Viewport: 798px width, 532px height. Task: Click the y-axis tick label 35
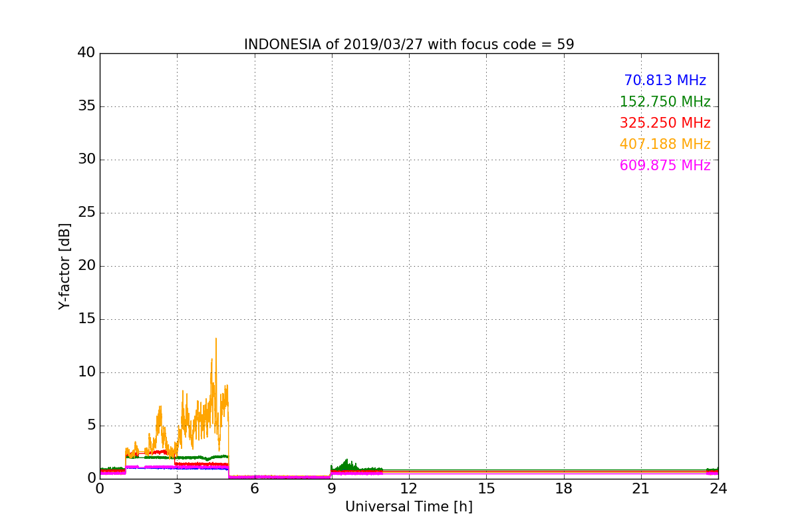[86, 106]
